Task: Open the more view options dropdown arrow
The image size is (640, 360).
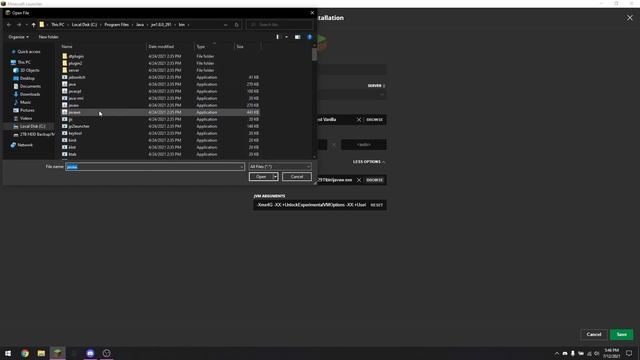Action: [287, 37]
